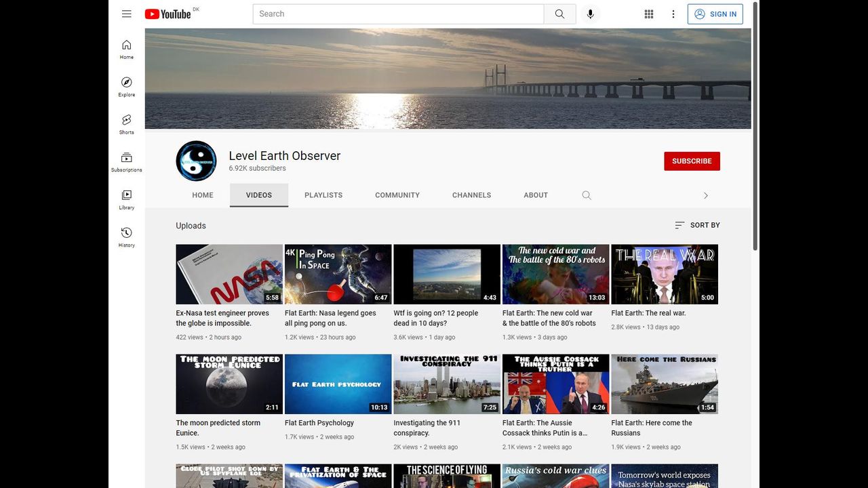Open the YouTube apps grid

pos(649,14)
